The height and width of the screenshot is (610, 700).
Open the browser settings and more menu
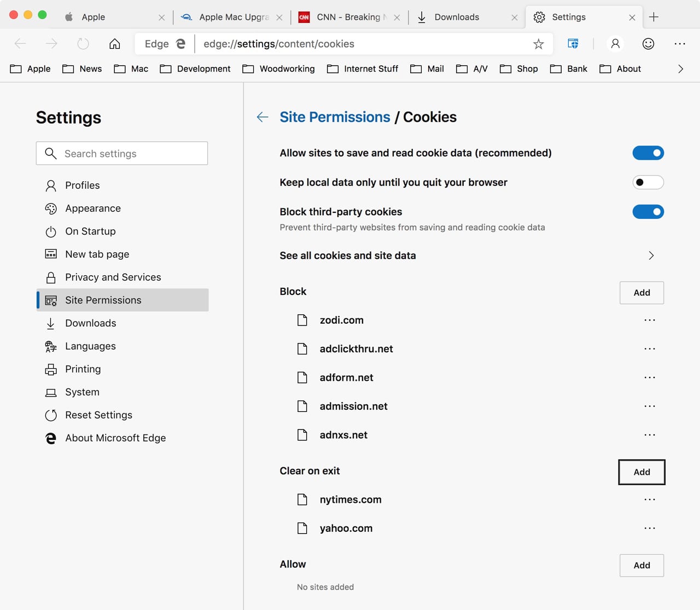click(680, 44)
